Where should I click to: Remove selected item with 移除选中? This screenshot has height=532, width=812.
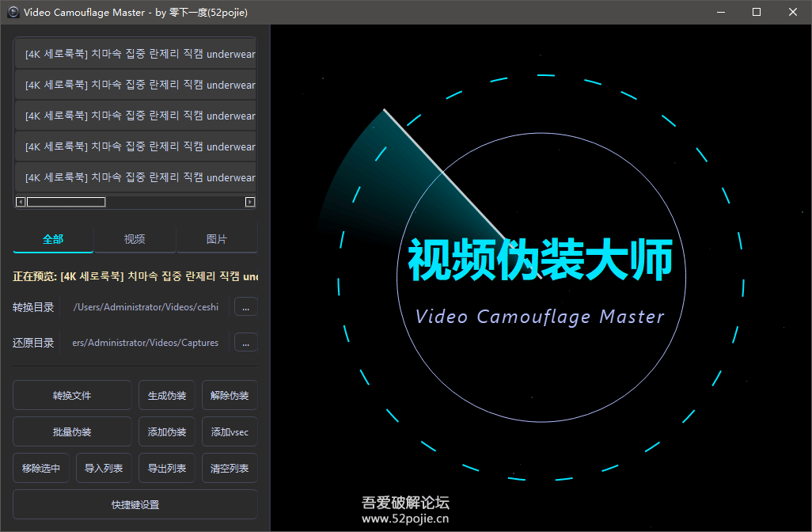[41, 468]
